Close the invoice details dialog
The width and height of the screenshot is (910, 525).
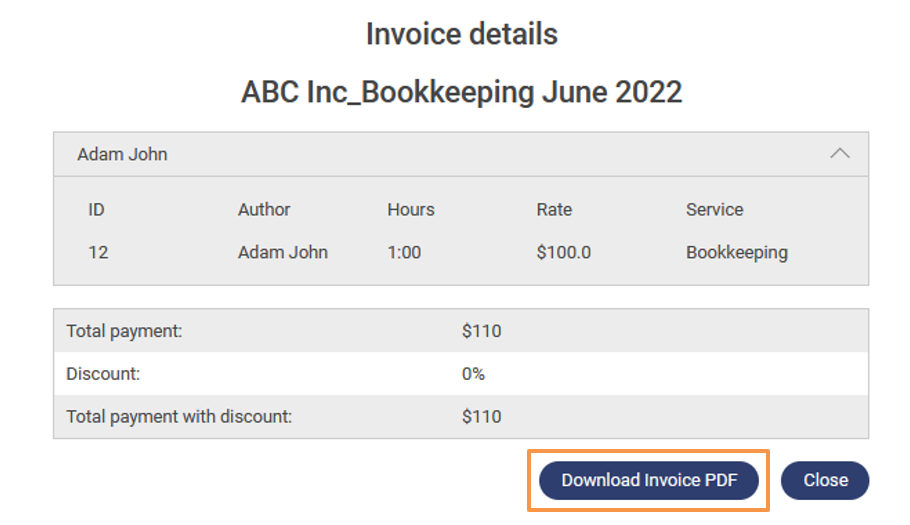click(825, 480)
